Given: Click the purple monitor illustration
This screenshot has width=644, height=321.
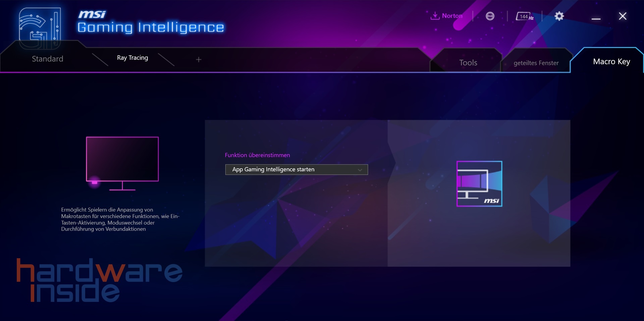Looking at the screenshot, I should 122,163.
